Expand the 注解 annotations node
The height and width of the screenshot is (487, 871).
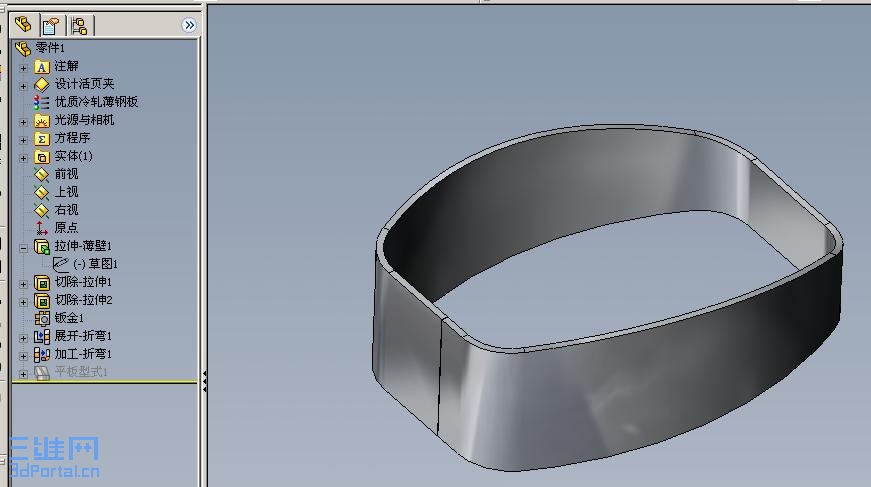[x=23, y=68]
